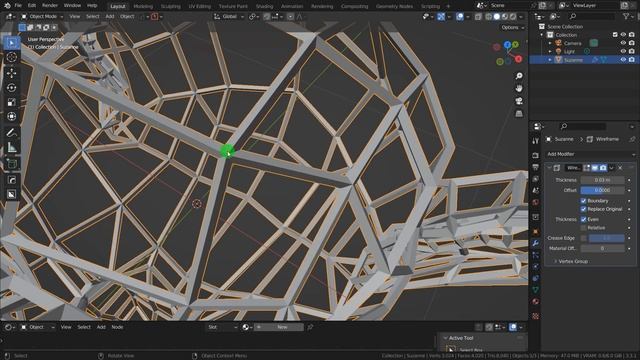Image resolution: width=640 pixels, height=360 pixels.
Task: Open the Object properties tab
Action: coord(536,231)
